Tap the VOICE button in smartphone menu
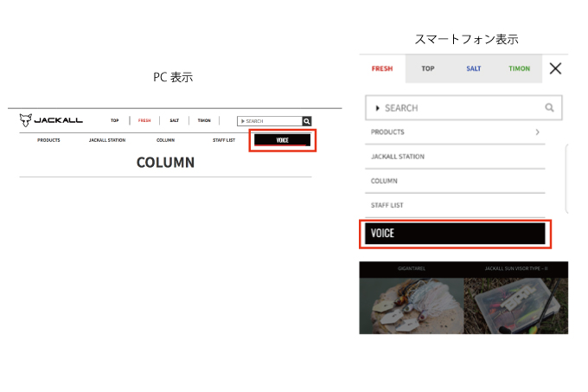 455,234
